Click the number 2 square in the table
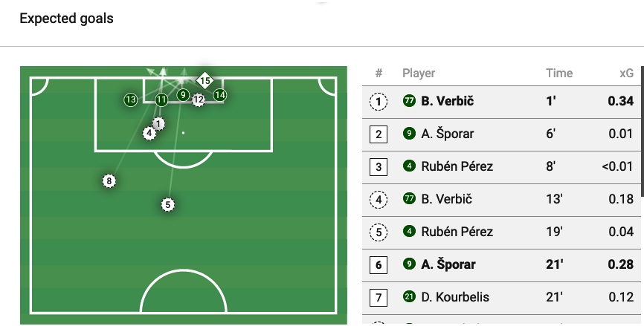The width and height of the screenshot is (644, 326). click(379, 134)
